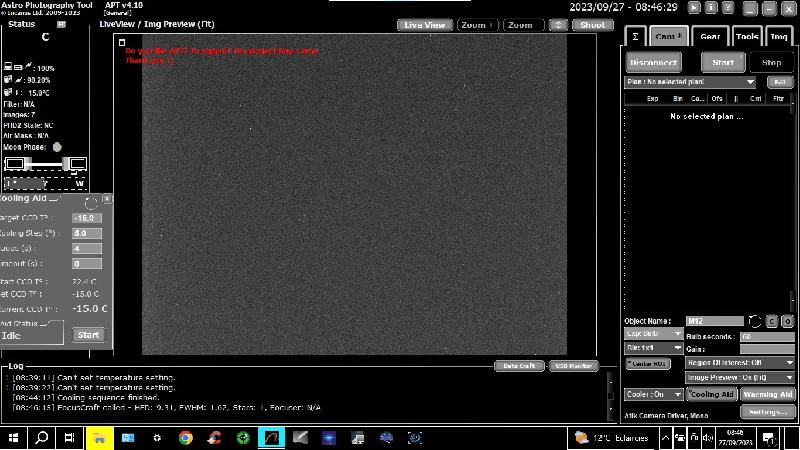Image resolution: width=800 pixels, height=450 pixels.
Task: Open the Plan selection dropdown
Action: 689,82
